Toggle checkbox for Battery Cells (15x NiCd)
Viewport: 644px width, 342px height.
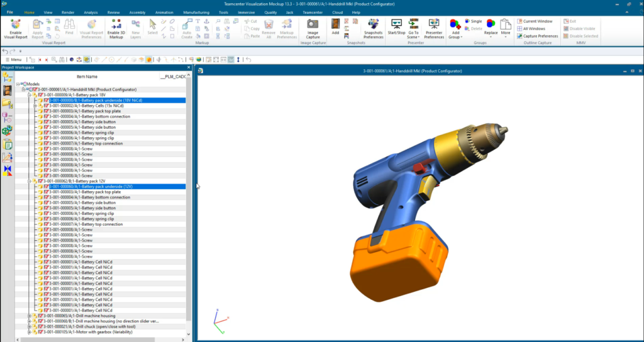[x=47, y=106]
